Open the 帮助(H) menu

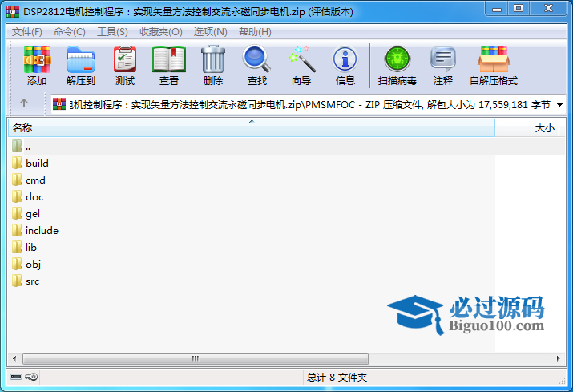point(255,32)
